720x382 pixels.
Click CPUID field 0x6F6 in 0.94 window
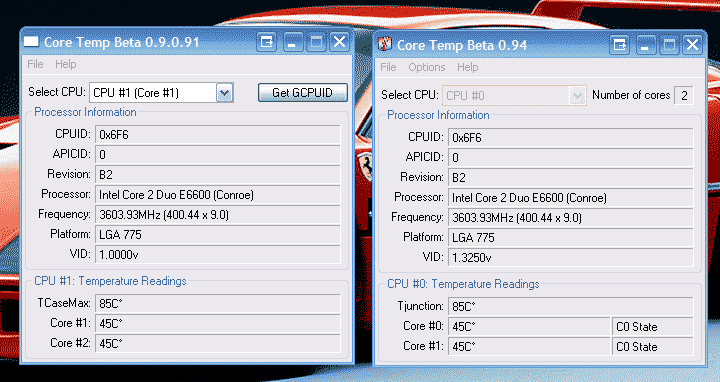[571, 137]
